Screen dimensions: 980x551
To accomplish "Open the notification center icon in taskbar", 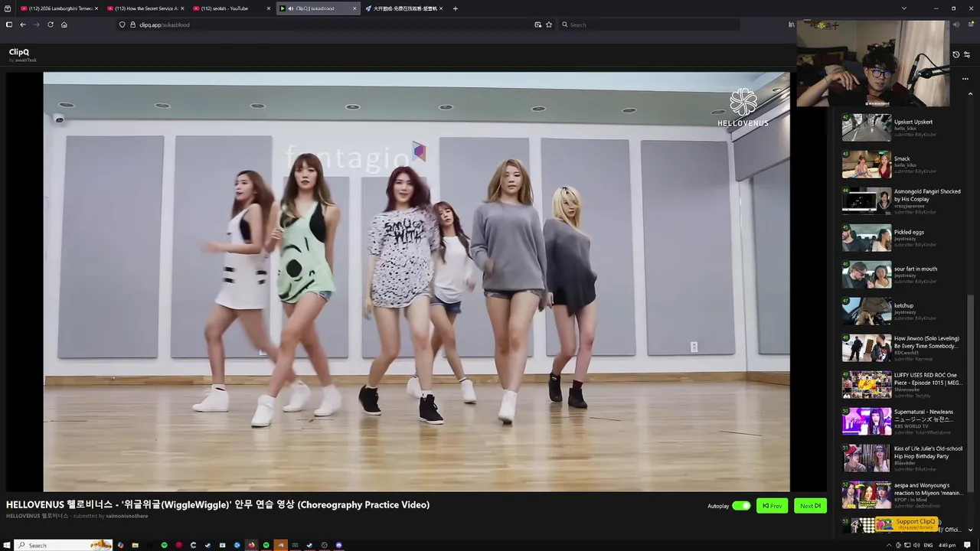I will pos(968,545).
